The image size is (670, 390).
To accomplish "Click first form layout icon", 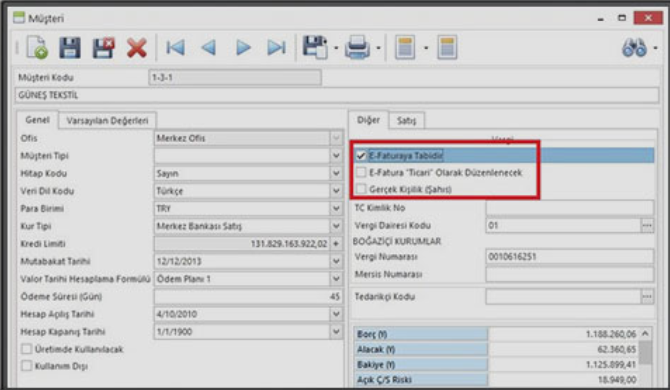I will [x=405, y=47].
